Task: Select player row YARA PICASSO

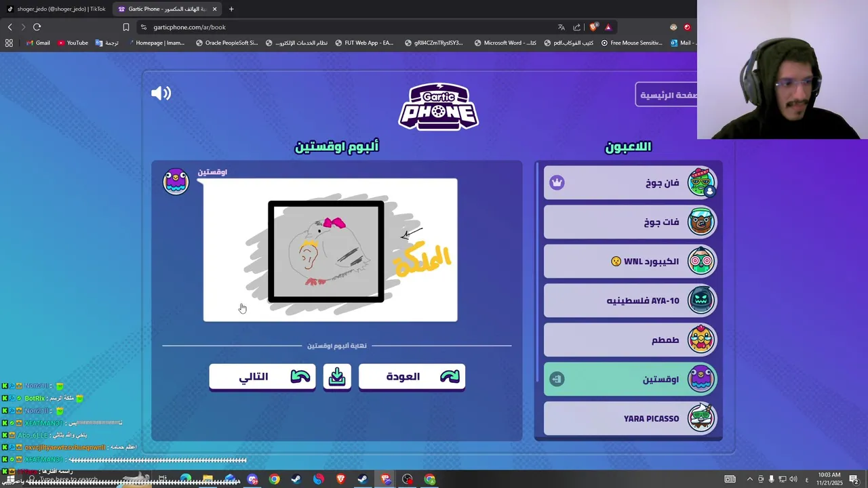Action: 630,419
